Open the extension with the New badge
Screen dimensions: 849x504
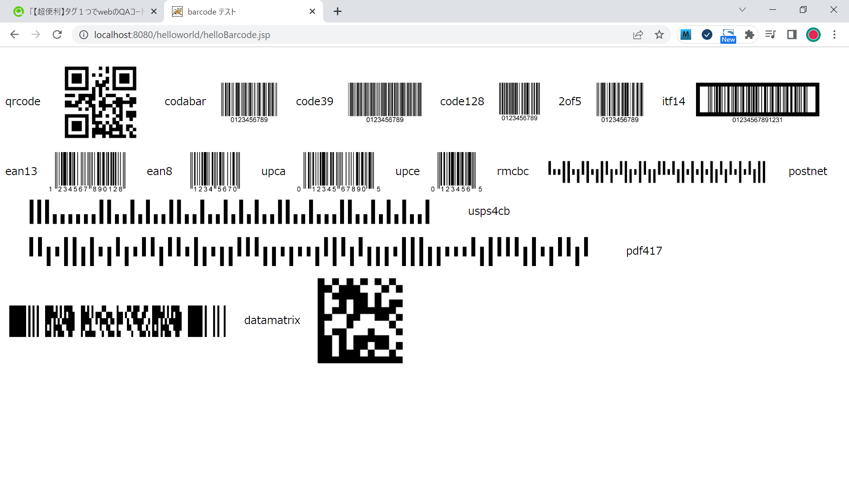point(728,34)
